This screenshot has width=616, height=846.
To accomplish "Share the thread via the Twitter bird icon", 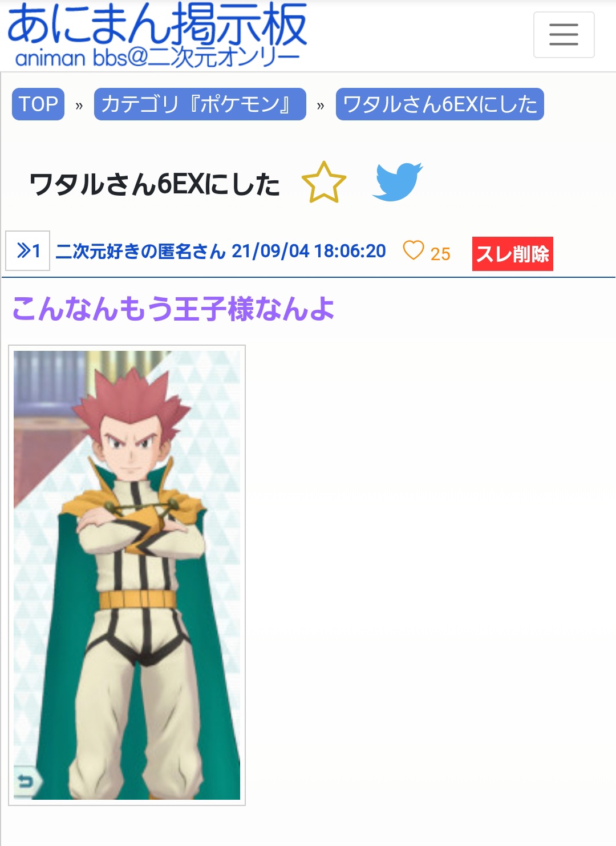I will click(x=397, y=182).
